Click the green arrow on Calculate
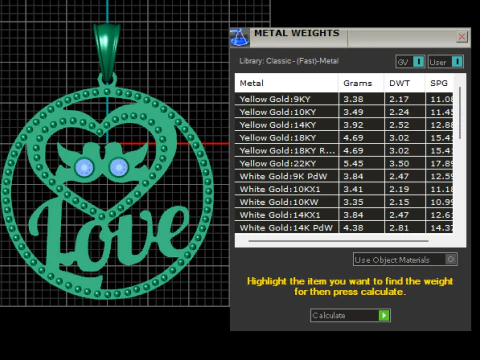Image resolution: width=480 pixels, height=360 pixels. [x=384, y=315]
